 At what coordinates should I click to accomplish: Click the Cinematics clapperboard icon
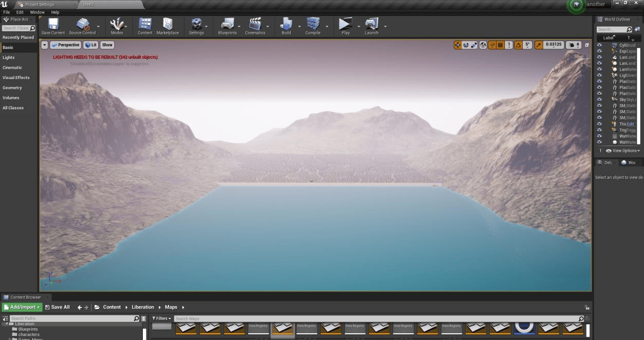[255, 26]
